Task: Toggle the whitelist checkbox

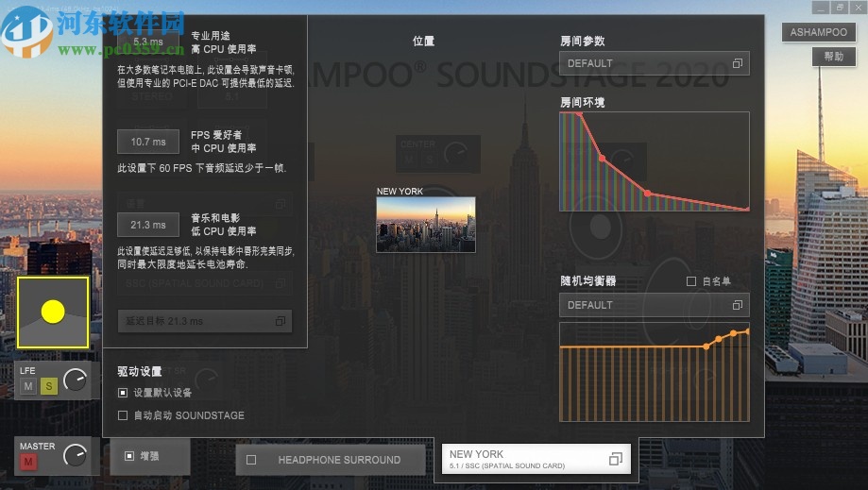Action: (x=690, y=281)
